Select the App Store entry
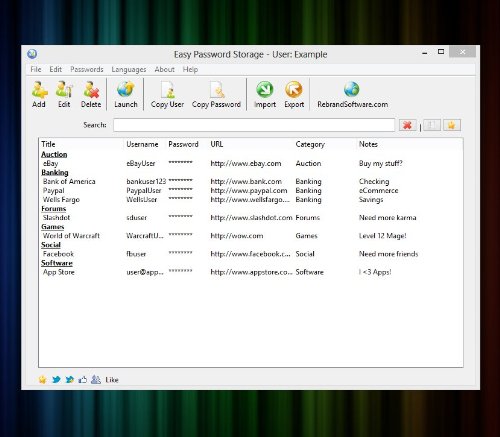The height and width of the screenshot is (437, 500). 251,272
